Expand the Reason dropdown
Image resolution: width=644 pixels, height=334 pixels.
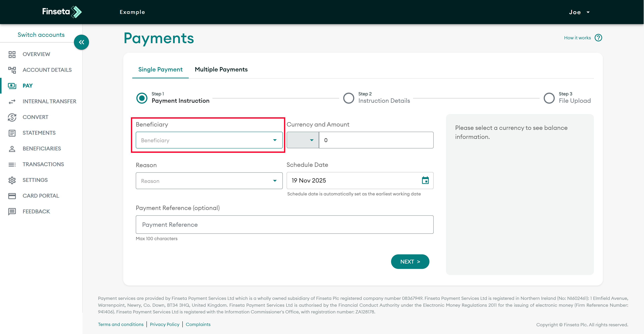(209, 181)
